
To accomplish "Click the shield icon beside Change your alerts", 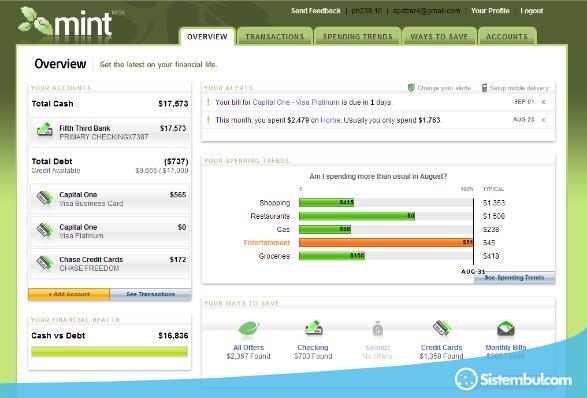I will (411, 88).
